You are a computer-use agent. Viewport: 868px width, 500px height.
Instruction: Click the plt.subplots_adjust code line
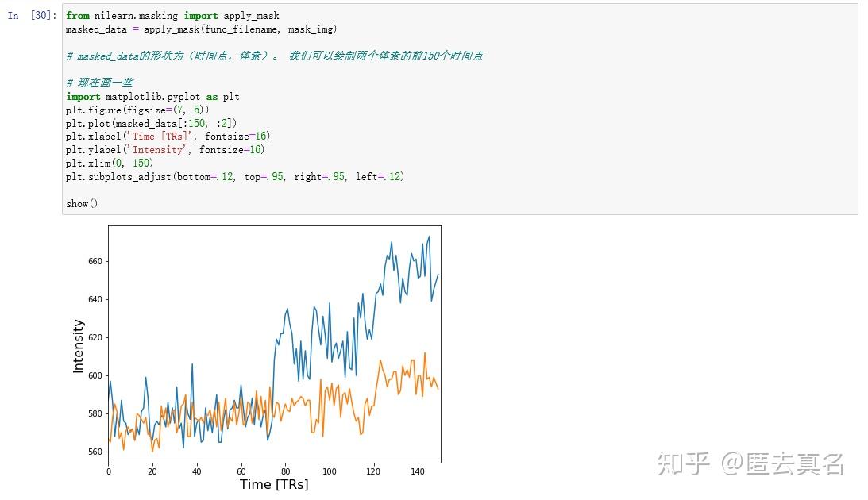point(234,176)
